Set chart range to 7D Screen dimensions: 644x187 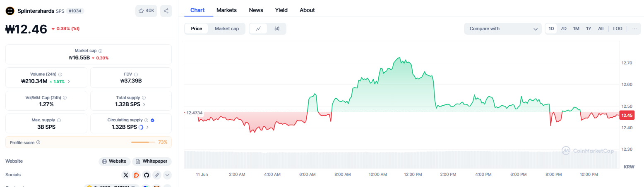[563, 28]
